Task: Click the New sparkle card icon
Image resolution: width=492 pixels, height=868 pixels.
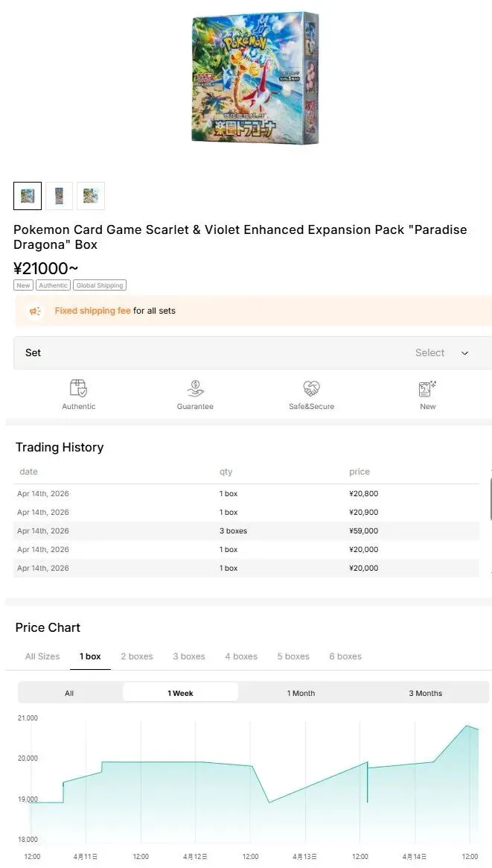Action: (x=427, y=388)
